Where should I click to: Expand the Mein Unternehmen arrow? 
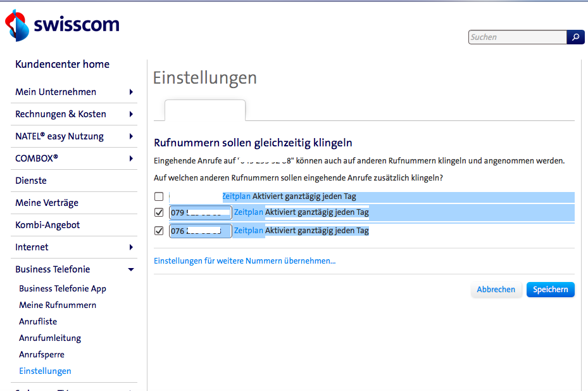click(131, 92)
